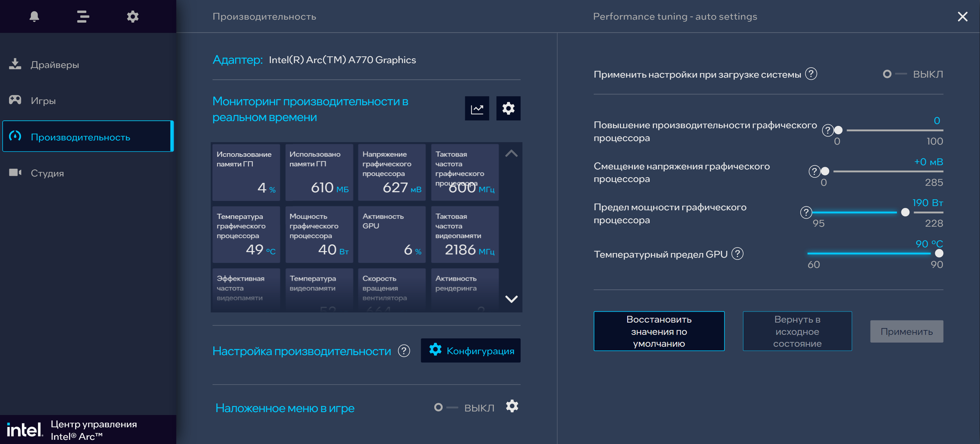This screenshot has width=980, height=444.
Task: Click Восстановить значения по умолчанию button
Action: pos(659,331)
